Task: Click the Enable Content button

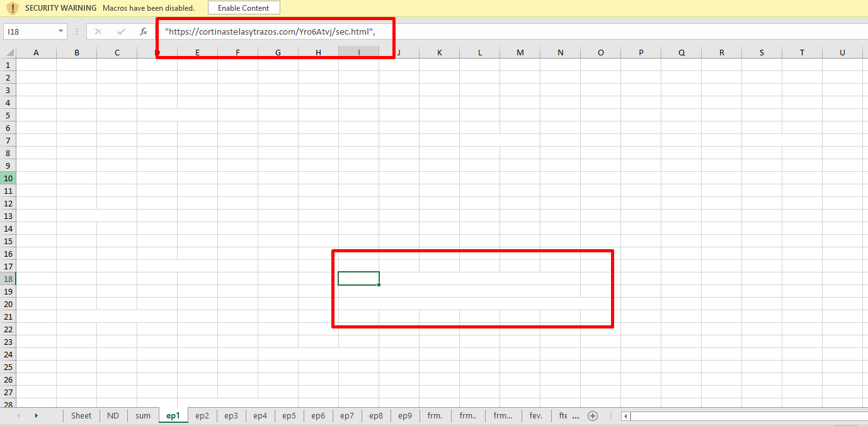Action: click(x=244, y=8)
